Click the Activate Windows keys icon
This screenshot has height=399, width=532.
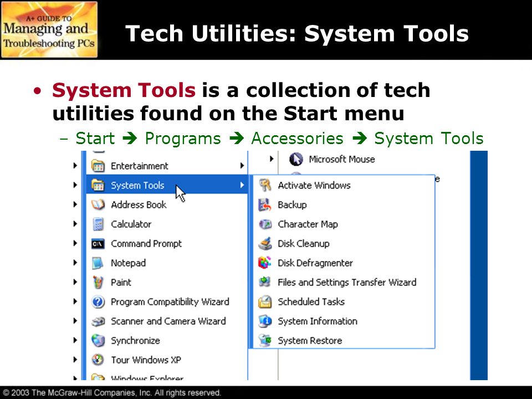(265, 185)
